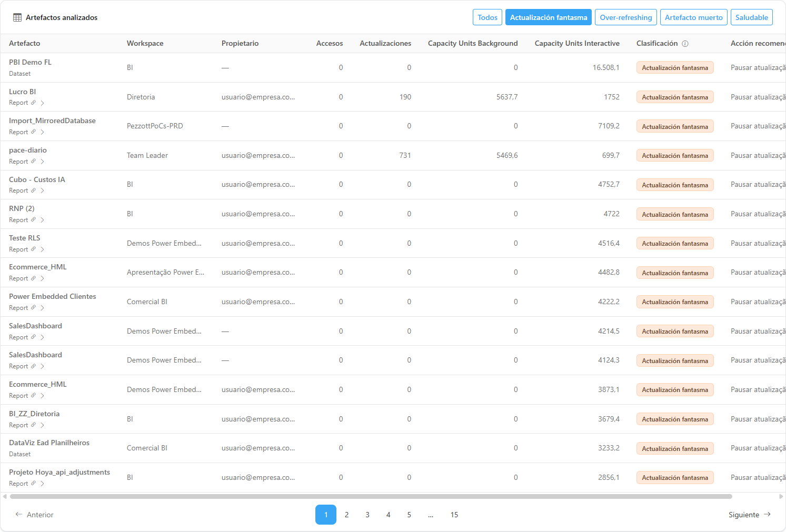Image resolution: width=786 pixels, height=532 pixels.
Task: Expand the BI_ZZ_Diretoria row chevron
Action: tap(43, 426)
